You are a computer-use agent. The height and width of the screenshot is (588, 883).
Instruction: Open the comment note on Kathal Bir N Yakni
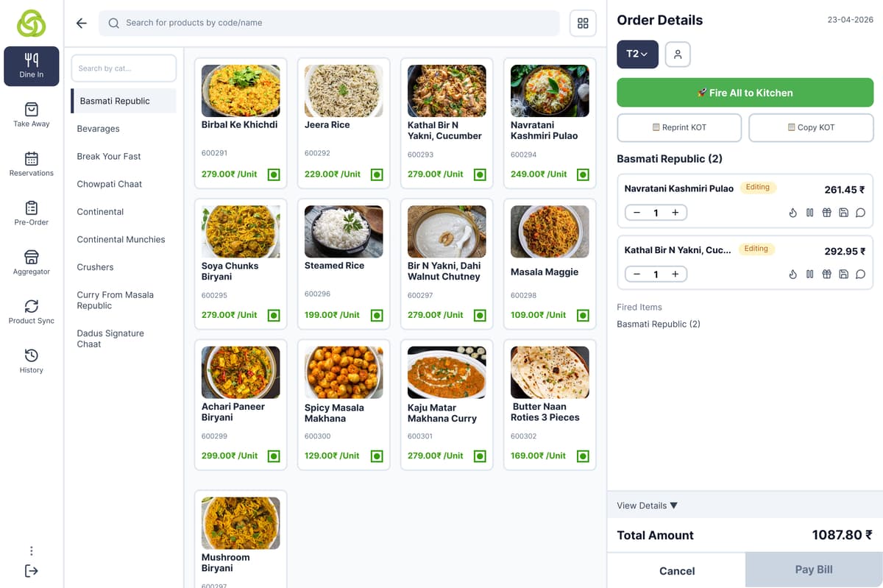[x=860, y=274]
